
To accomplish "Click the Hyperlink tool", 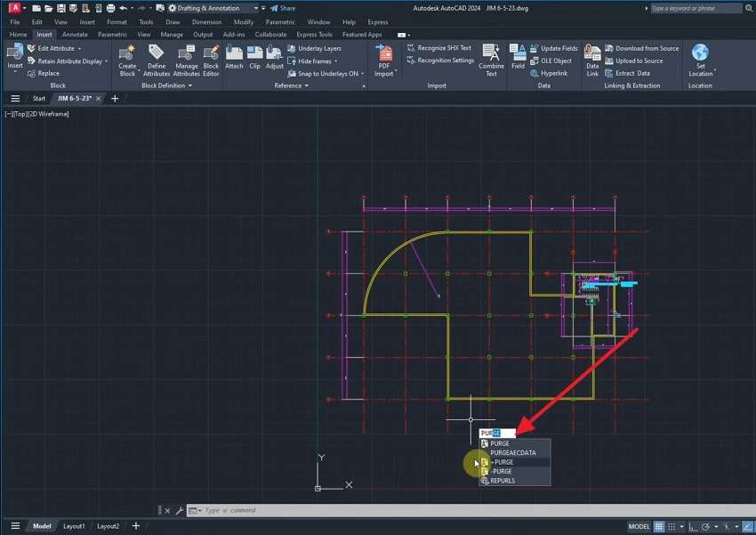I will coord(549,73).
